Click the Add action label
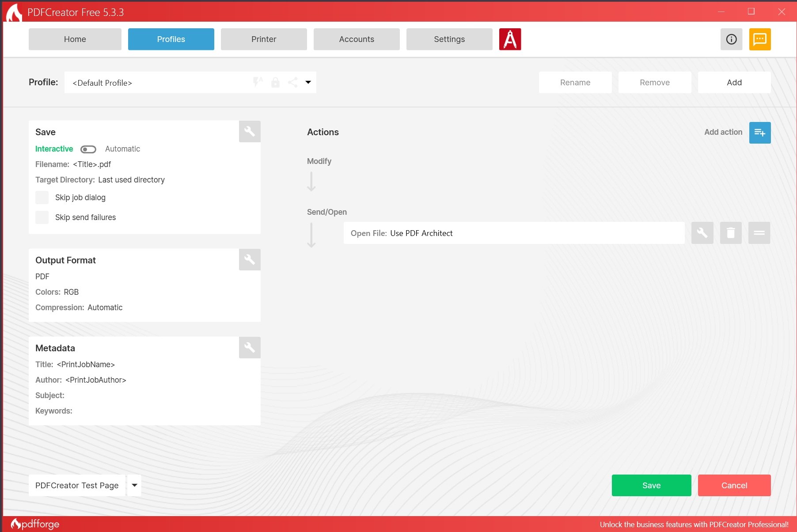 pos(723,132)
